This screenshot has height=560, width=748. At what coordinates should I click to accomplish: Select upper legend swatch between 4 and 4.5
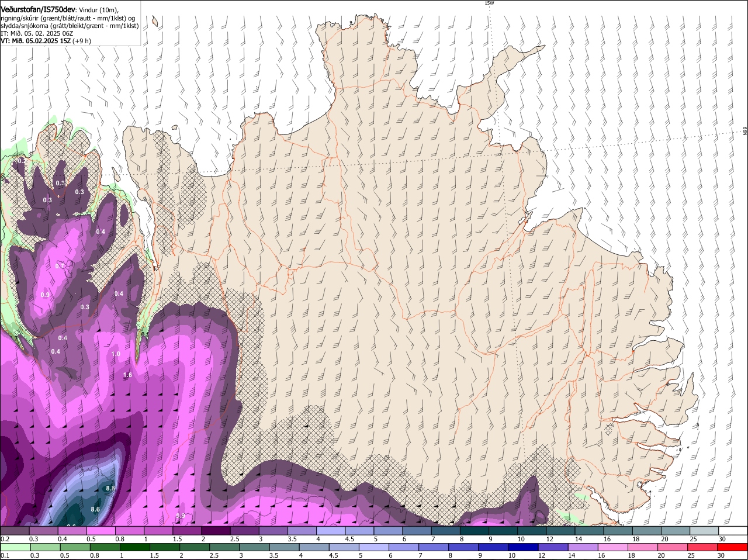pos(331,530)
